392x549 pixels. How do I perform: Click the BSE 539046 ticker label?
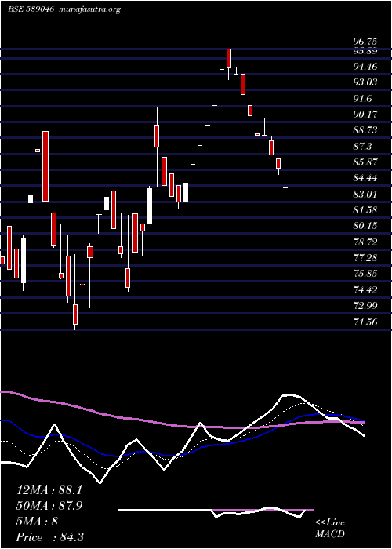pyautogui.click(x=31, y=9)
